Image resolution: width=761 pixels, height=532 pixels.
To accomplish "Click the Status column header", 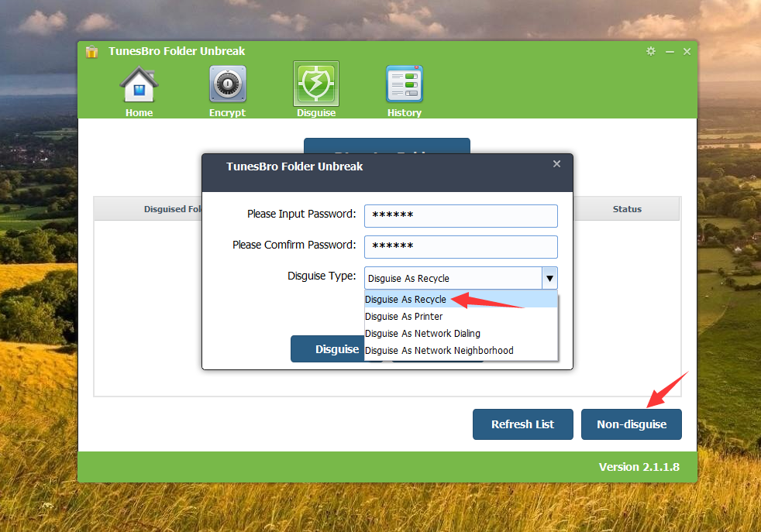I will pos(627,209).
